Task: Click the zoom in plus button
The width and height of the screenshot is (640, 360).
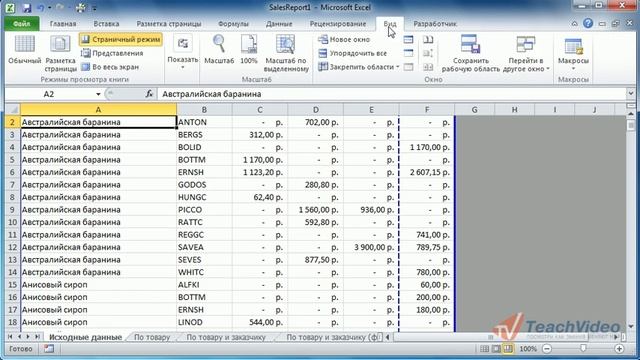Action: [x=619, y=349]
